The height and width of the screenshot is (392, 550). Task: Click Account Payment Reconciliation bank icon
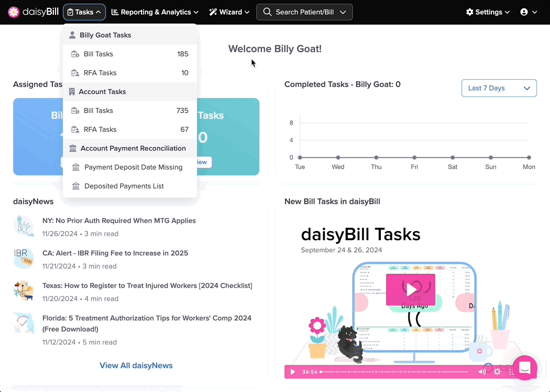tap(73, 148)
